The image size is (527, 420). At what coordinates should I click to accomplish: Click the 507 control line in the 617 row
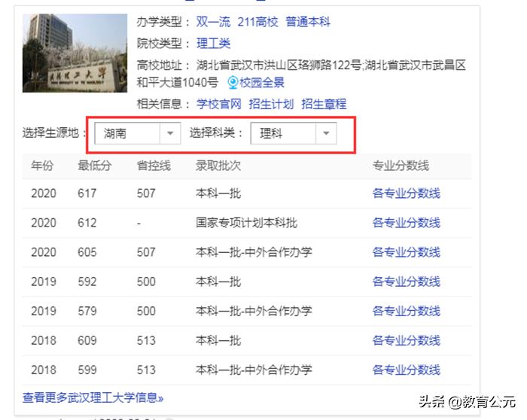146,193
